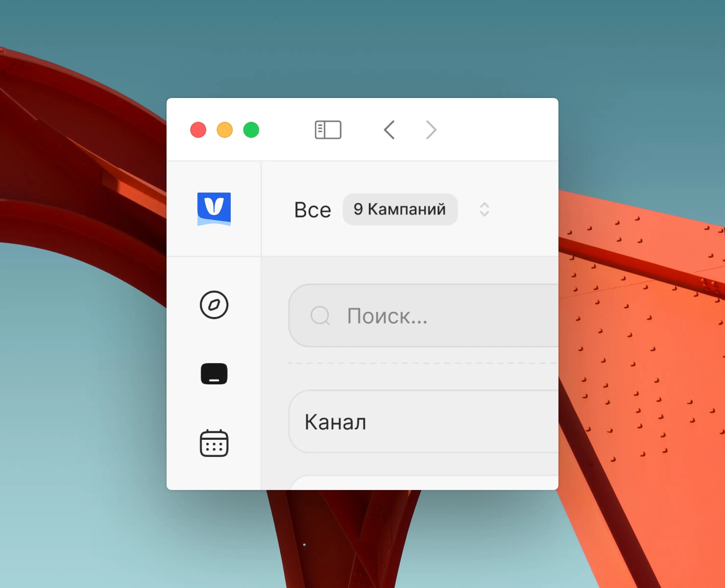The height and width of the screenshot is (588, 725).
Task: Go forward with the right chevron
Action: pos(431,130)
